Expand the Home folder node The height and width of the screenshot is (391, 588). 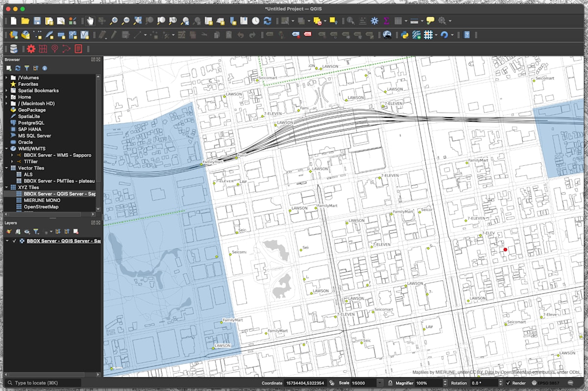pos(7,97)
